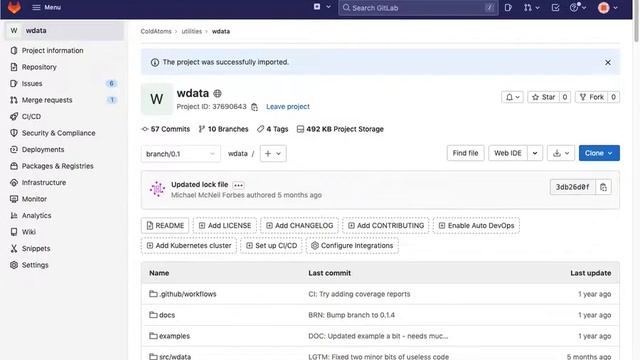Go to ColdAtoms breadcrumb
640x360 pixels.
(156, 31)
